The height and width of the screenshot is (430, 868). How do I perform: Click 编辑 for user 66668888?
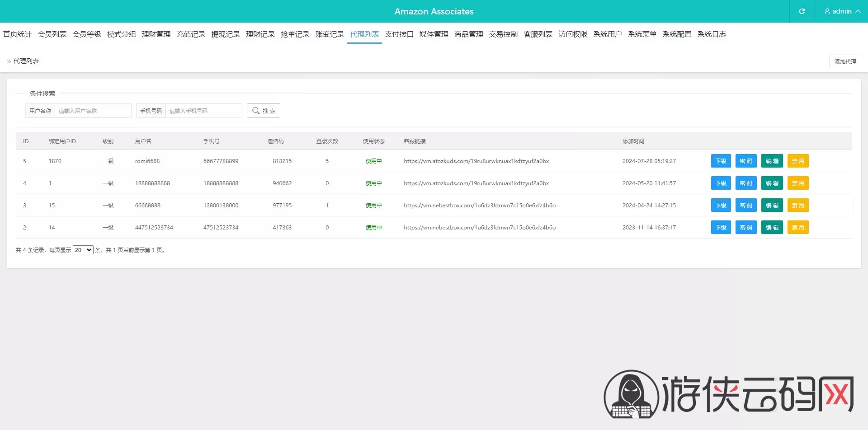click(x=772, y=205)
